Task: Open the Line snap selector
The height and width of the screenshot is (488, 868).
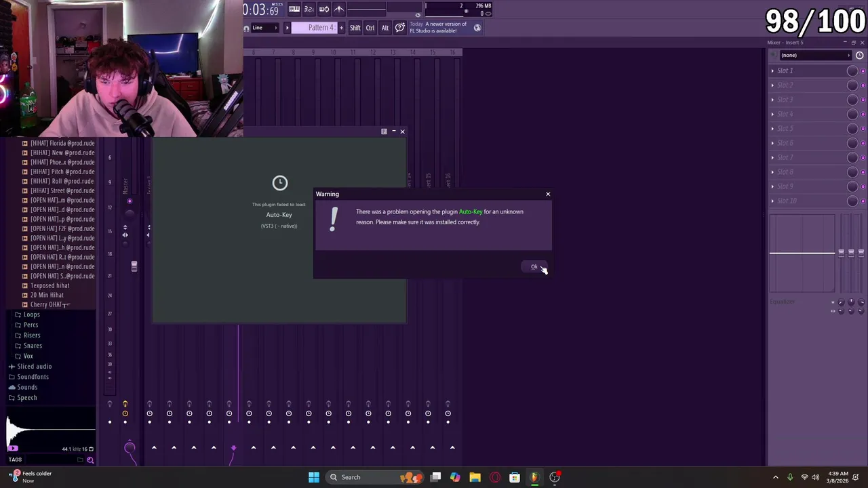Action: pos(264,28)
